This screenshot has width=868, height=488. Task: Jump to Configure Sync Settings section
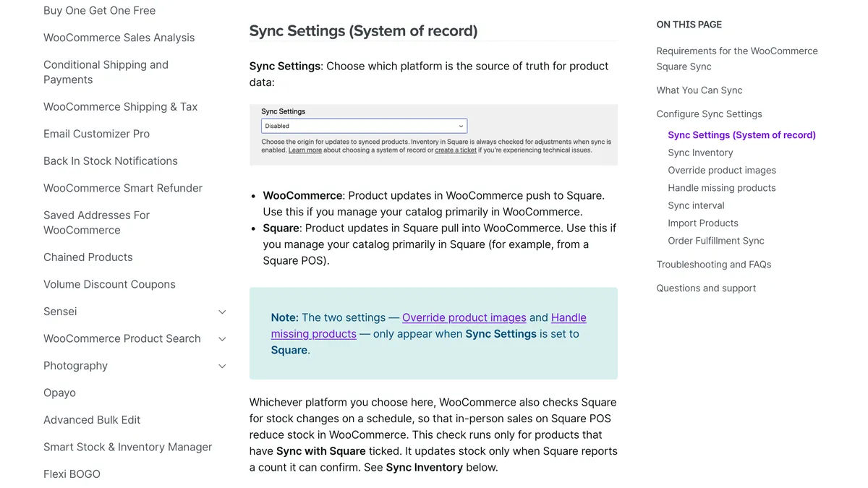(x=709, y=114)
